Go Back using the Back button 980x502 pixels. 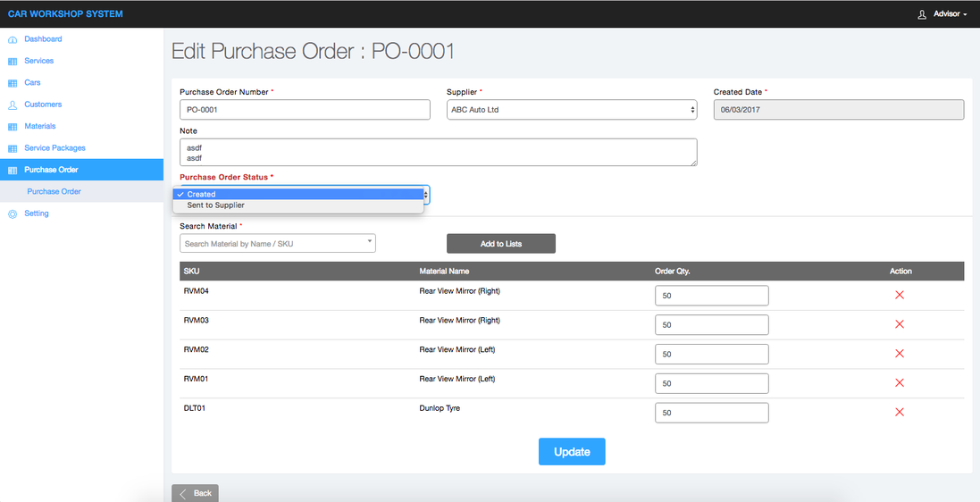point(195,493)
